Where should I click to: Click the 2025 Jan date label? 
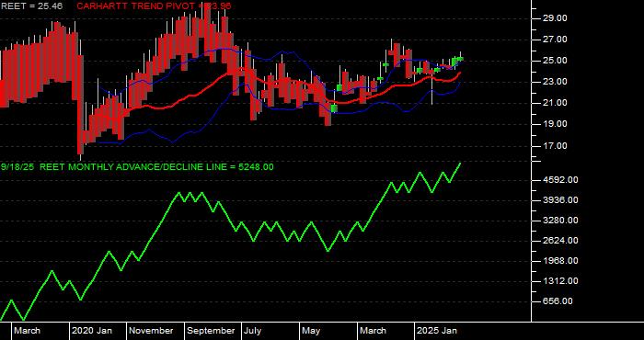(437, 331)
